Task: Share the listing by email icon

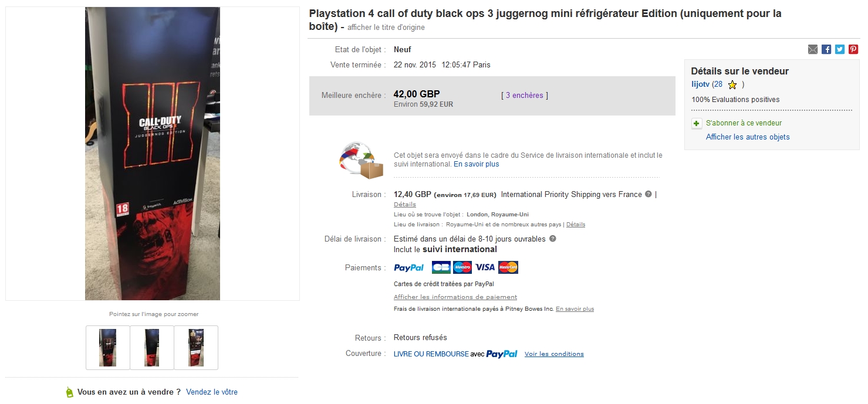Action: (812, 49)
